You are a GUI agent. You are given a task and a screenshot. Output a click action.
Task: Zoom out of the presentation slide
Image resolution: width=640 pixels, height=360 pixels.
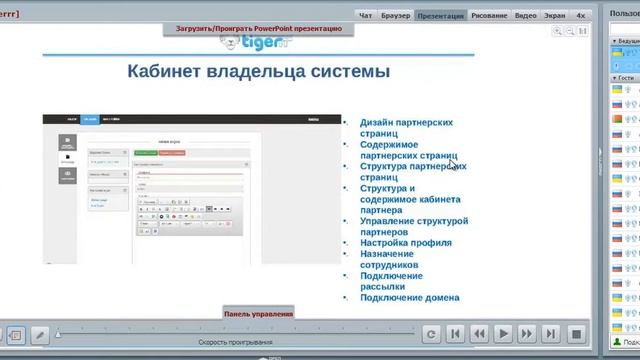[570, 31]
